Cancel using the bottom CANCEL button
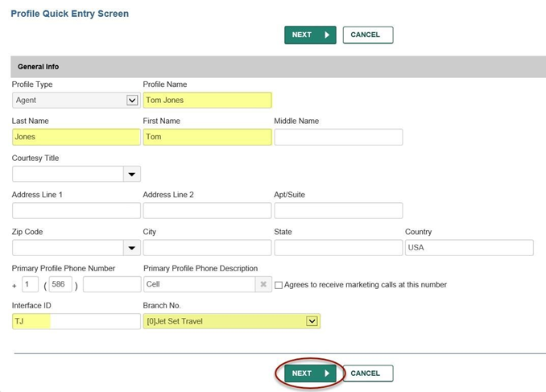Screen dimensions: 546x392 point(368,373)
